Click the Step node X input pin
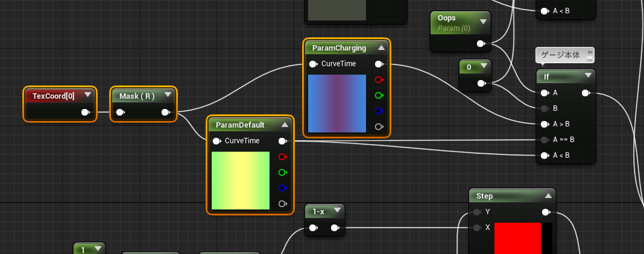This screenshot has height=254, width=644. (477, 228)
